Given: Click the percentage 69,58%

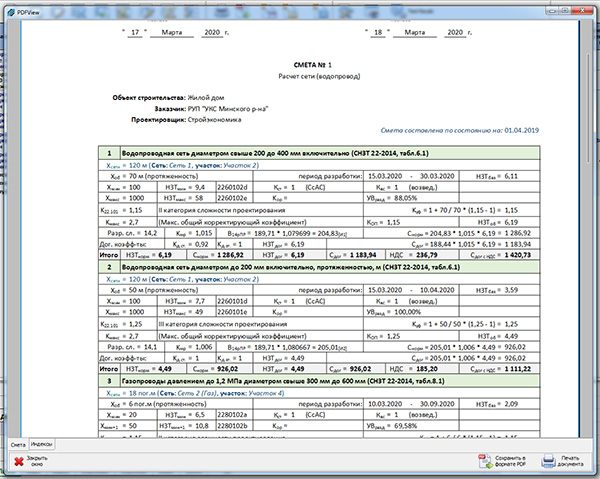Looking at the screenshot, I should [406, 426].
